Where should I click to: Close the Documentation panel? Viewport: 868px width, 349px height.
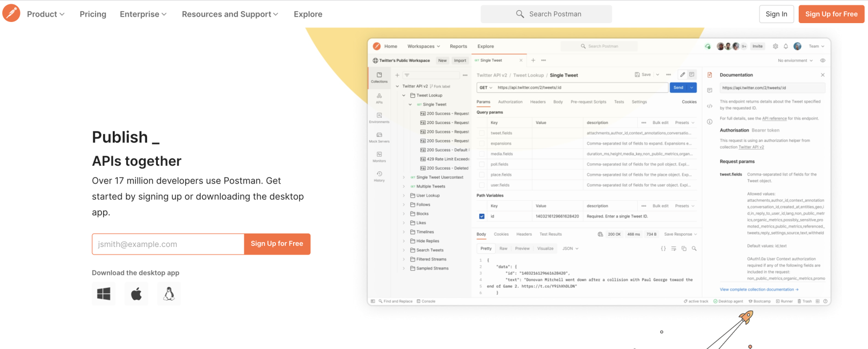pyautogui.click(x=822, y=75)
